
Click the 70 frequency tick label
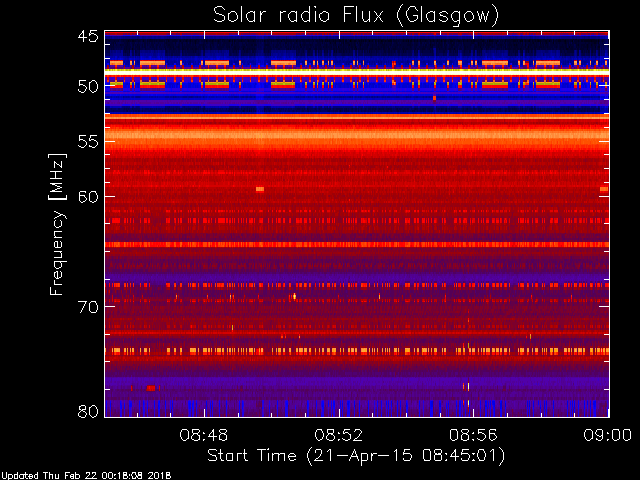click(88, 307)
